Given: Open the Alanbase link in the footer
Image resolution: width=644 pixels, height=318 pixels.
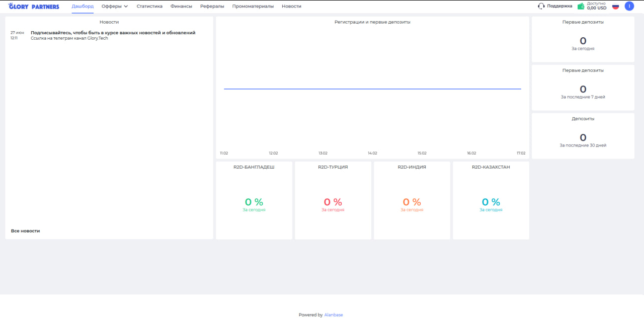Looking at the screenshot, I should 334,315.
